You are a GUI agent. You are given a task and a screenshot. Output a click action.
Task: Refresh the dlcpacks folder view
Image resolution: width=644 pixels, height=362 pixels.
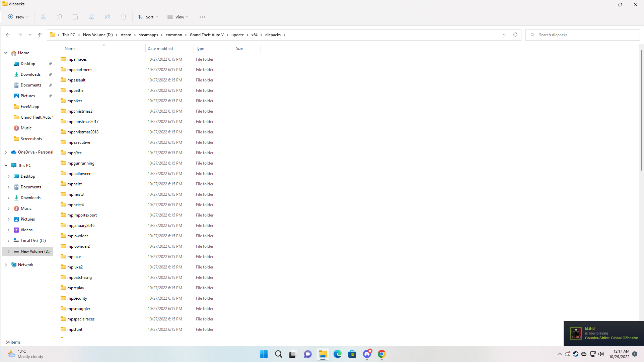click(515, 35)
